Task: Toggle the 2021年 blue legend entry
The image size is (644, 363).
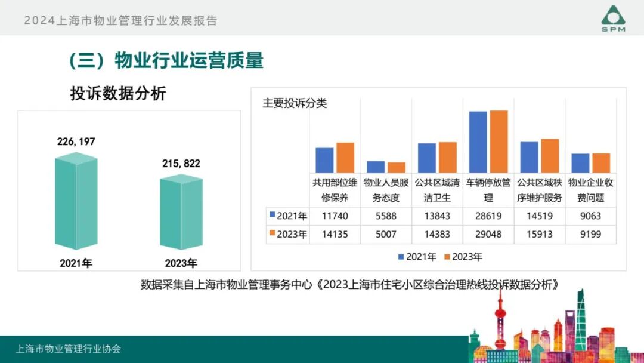Action: click(417, 257)
